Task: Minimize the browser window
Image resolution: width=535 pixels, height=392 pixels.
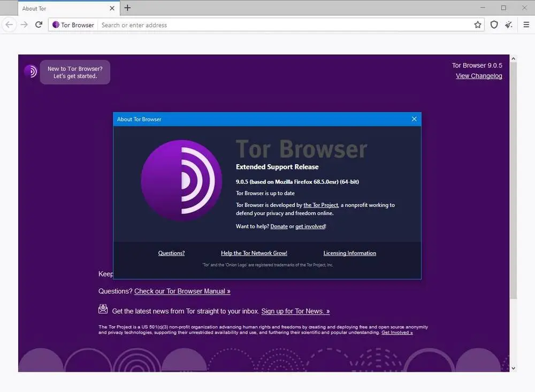Action: [x=483, y=8]
